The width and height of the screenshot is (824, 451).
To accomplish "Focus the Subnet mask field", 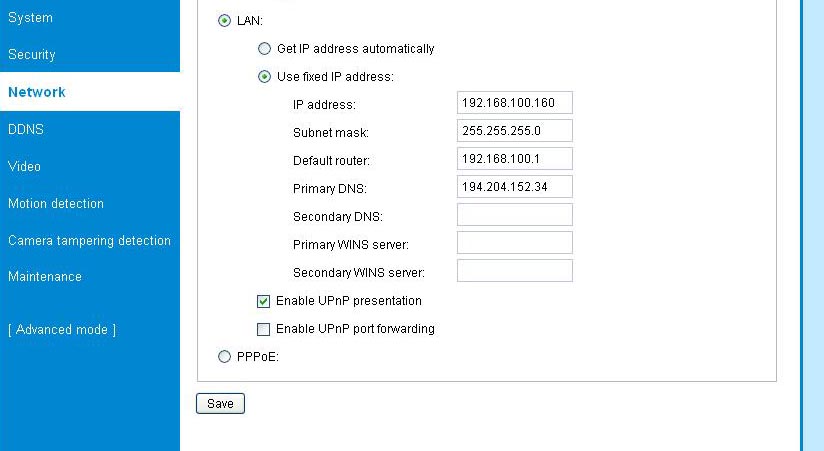I will 514,131.
